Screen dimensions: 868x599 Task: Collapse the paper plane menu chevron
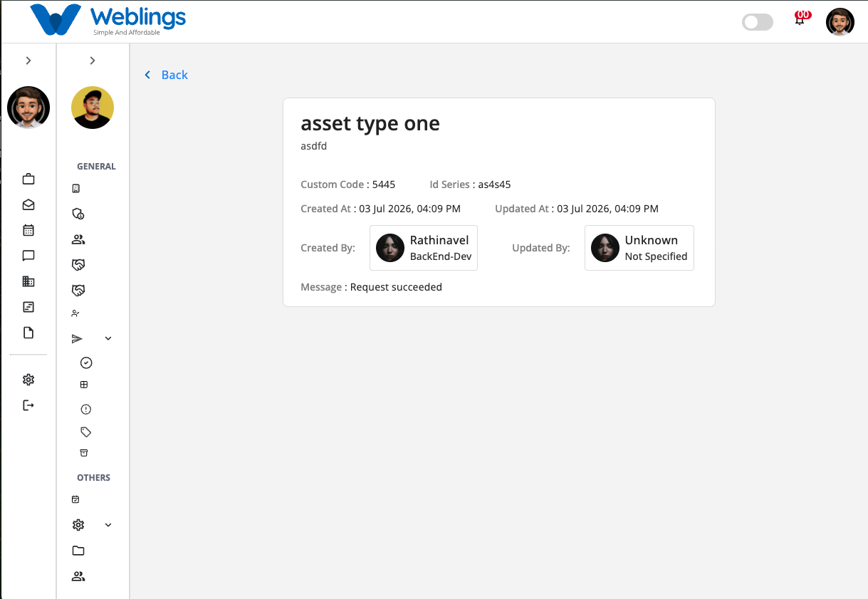108,339
